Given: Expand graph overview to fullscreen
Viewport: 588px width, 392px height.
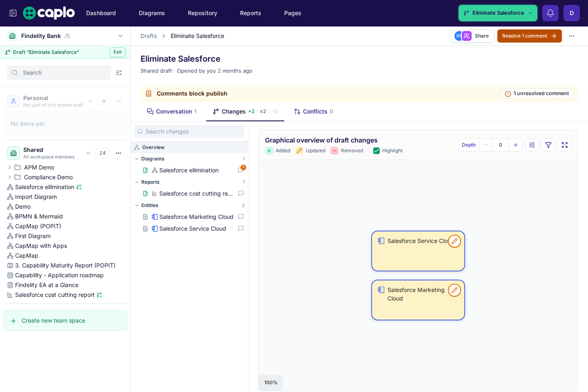Looking at the screenshot, I should point(565,145).
